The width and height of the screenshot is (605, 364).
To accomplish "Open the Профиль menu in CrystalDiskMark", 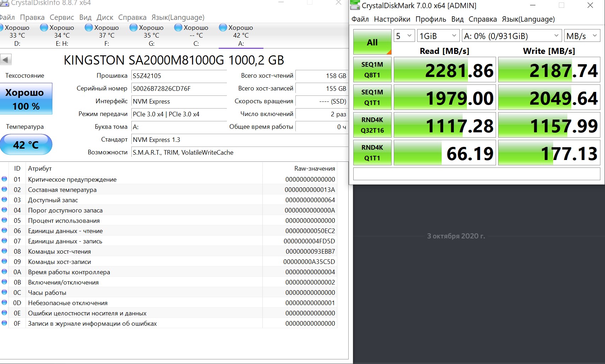I will pyautogui.click(x=431, y=19).
